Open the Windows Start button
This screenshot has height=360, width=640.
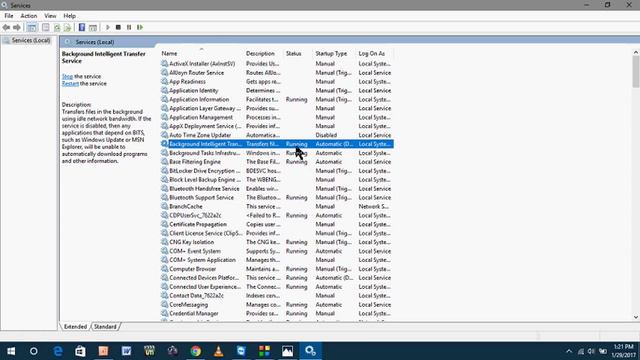pyautogui.click(x=11, y=351)
